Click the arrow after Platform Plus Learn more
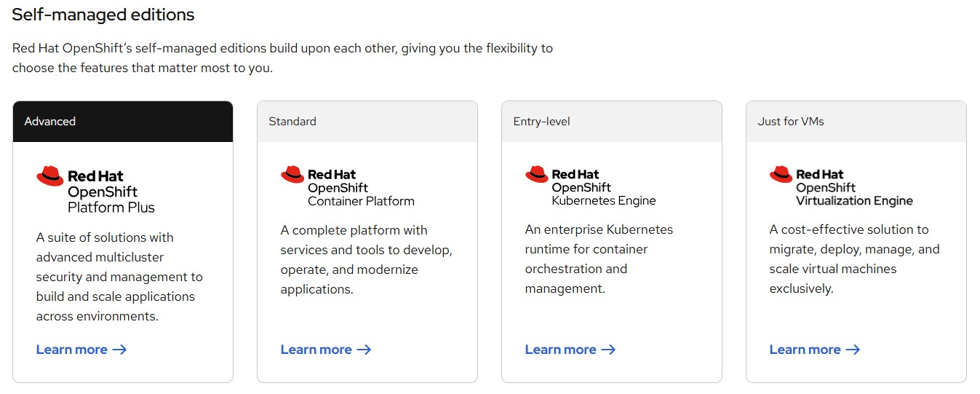This screenshot has width=980, height=394. click(x=120, y=350)
